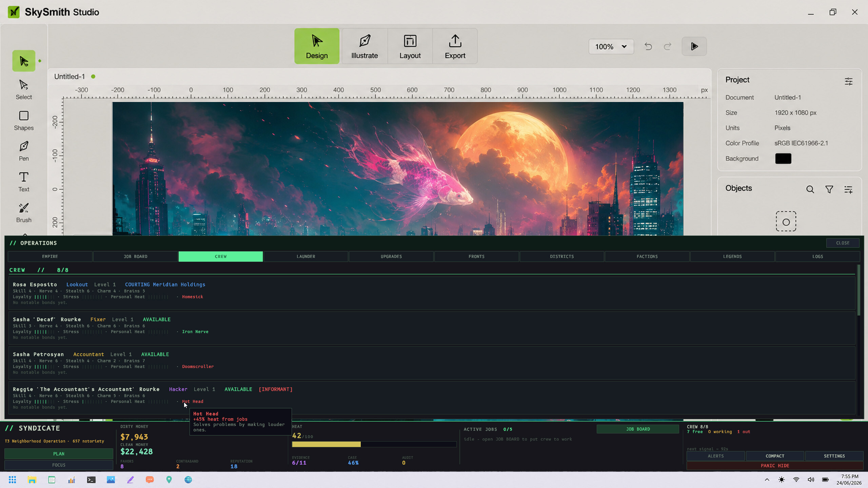
Task: Select the Text tool
Action: pyautogui.click(x=24, y=182)
